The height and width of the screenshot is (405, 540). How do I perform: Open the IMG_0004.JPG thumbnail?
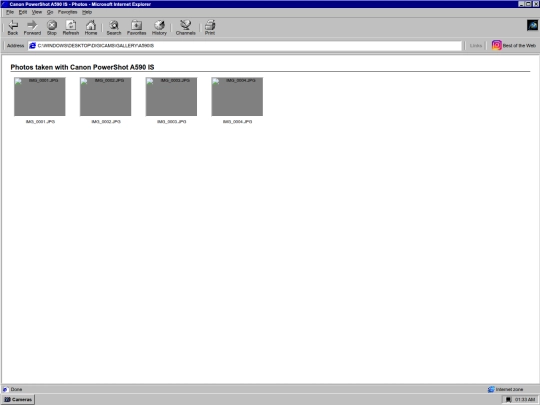click(x=237, y=97)
